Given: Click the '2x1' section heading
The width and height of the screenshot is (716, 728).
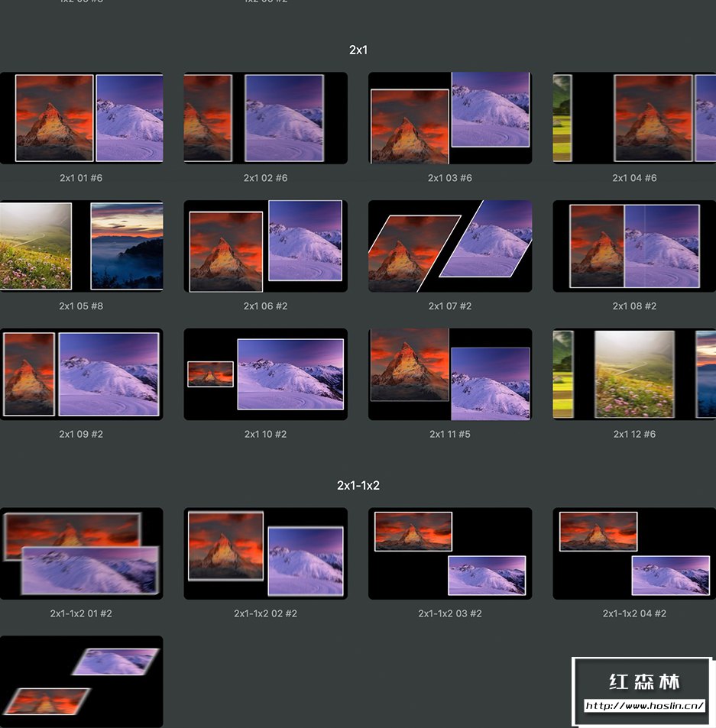Looking at the screenshot, I should tap(358, 50).
